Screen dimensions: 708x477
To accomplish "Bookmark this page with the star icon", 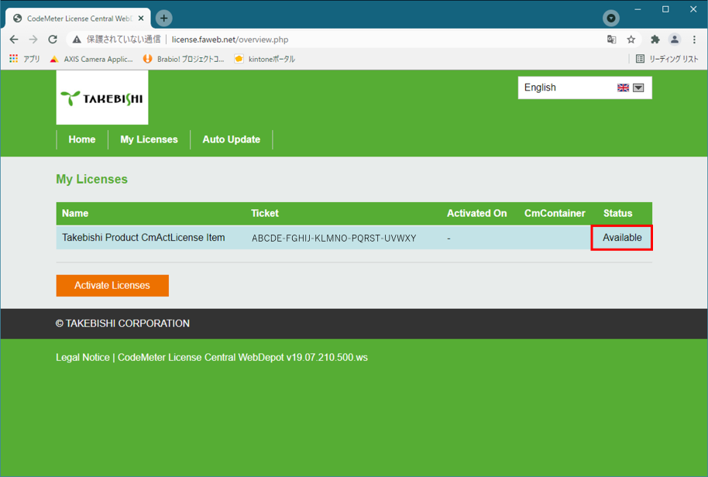I will [x=631, y=40].
